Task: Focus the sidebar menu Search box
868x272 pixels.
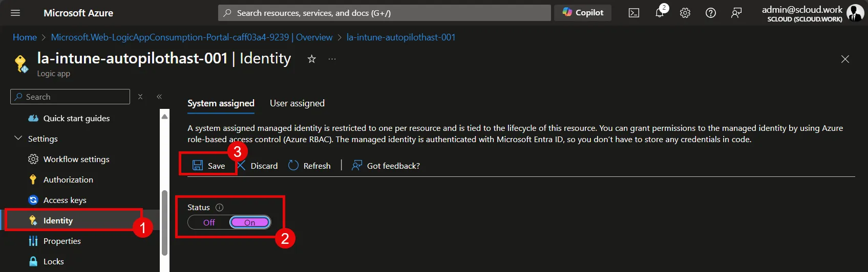Action: click(x=70, y=97)
